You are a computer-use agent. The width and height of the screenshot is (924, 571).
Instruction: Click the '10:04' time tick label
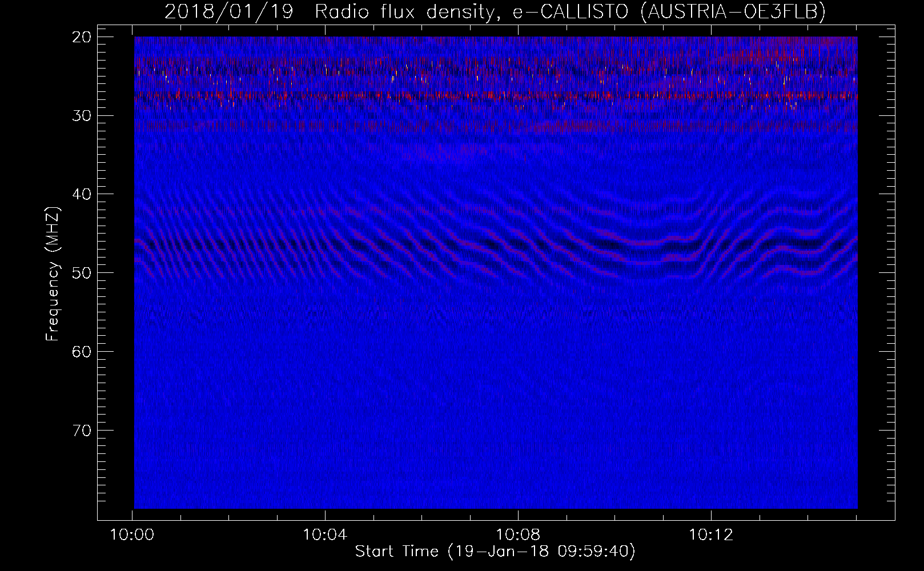[325, 535]
